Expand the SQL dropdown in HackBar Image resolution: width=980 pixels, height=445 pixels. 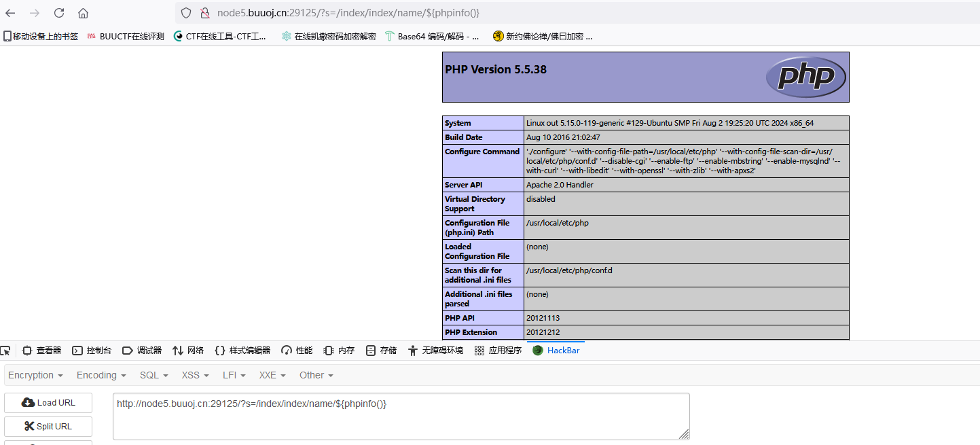[154, 375]
